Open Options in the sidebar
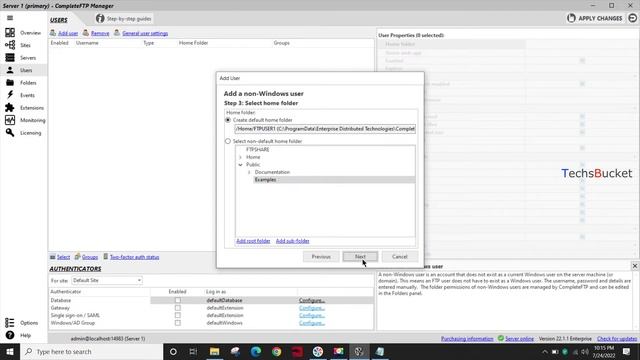Viewport: 640px width, 360px height. click(x=22, y=322)
